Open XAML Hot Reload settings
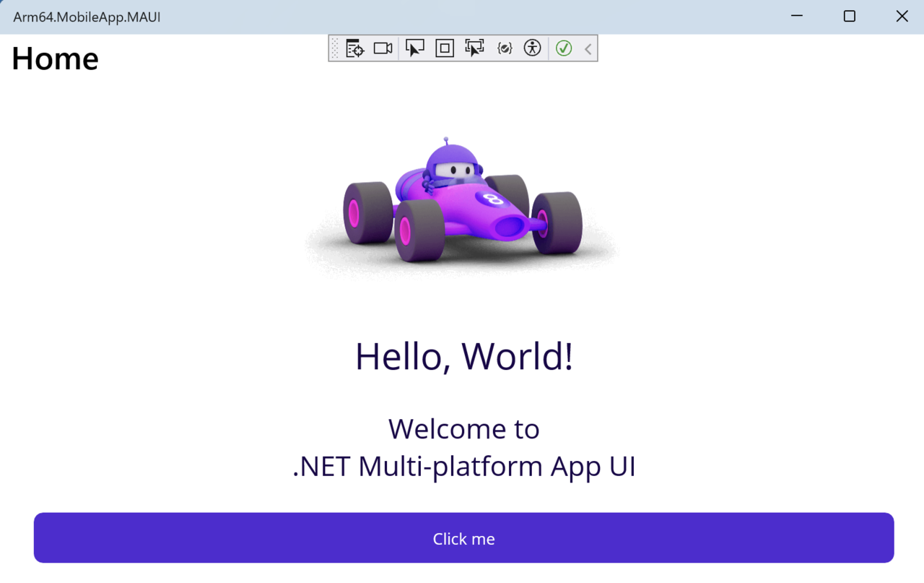Image resolution: width=924 pixels, height=583 pixels. pyautogui.click(x=504, y=48)
